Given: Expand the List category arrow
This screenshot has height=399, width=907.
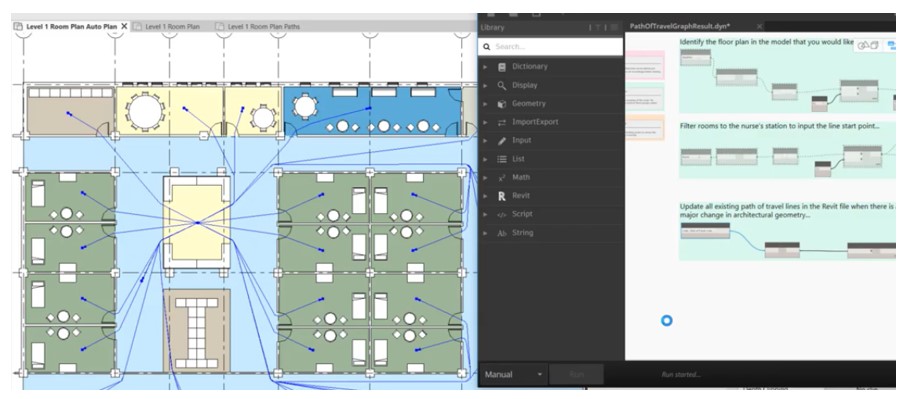Looking at the screenshot, I should tap(485, 159).
